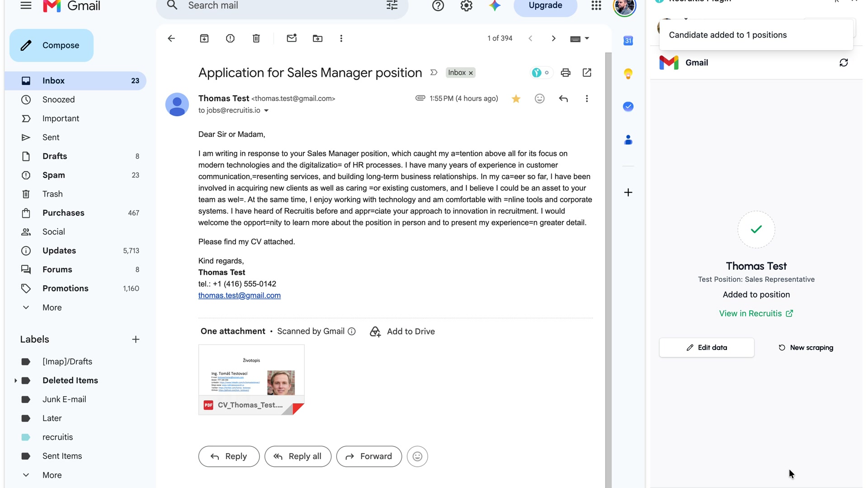Click Edit data in Recruitis panel
This screenshot has width=868, height=488.
tap(707, 347)
